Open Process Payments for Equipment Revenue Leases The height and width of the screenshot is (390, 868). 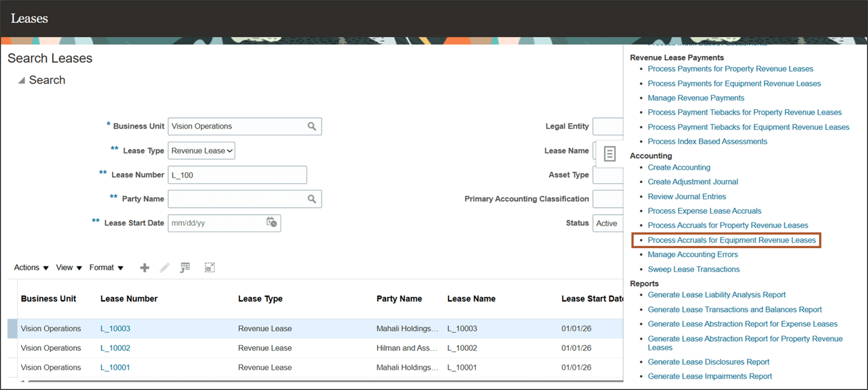tap(734, 83)
